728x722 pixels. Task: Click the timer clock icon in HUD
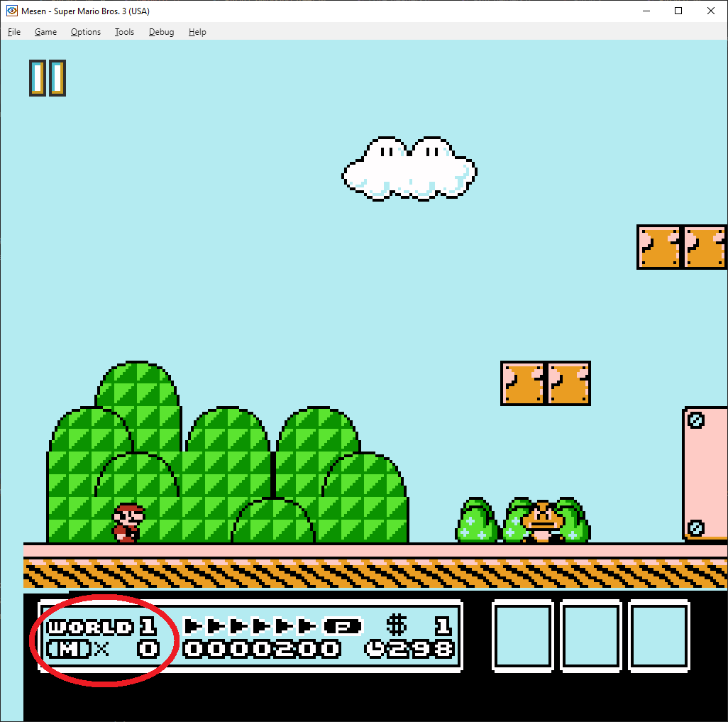point(375,649)
